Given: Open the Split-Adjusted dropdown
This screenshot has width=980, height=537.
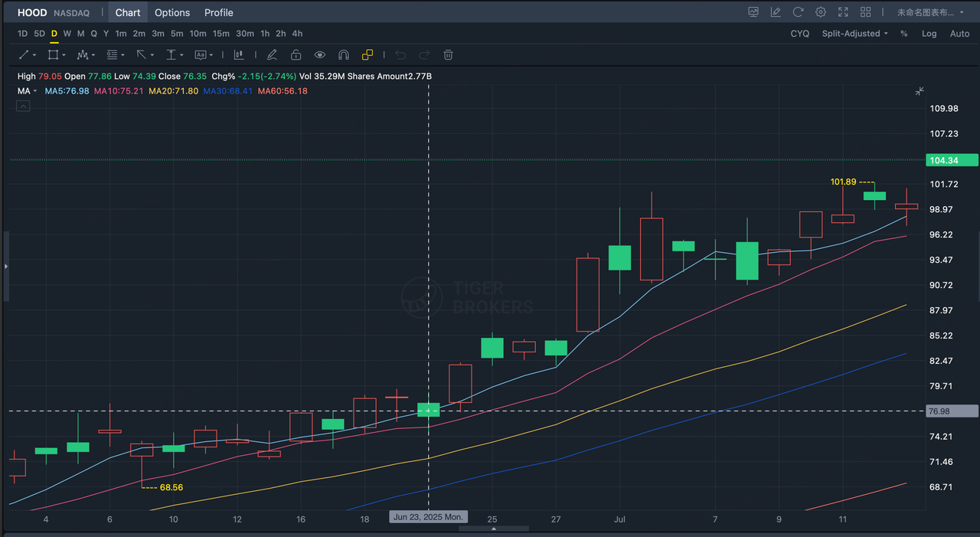Looking at the screenshot, I should click(854, 34).
